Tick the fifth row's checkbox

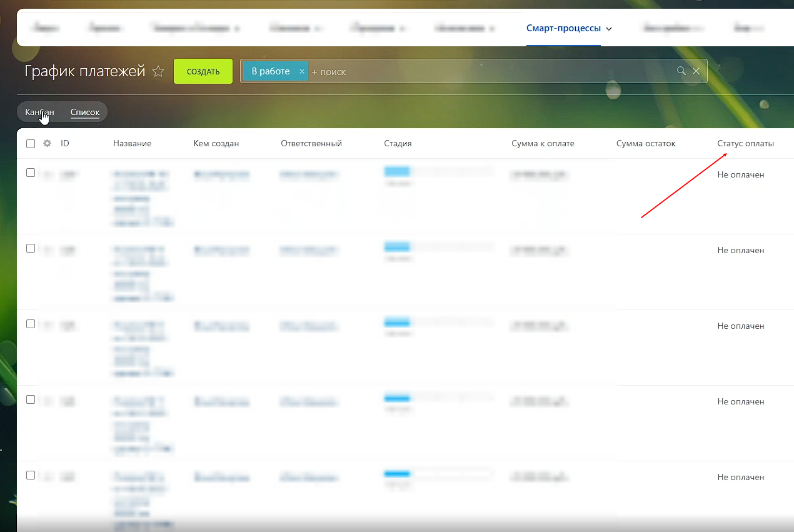click(x=31, y=475)
